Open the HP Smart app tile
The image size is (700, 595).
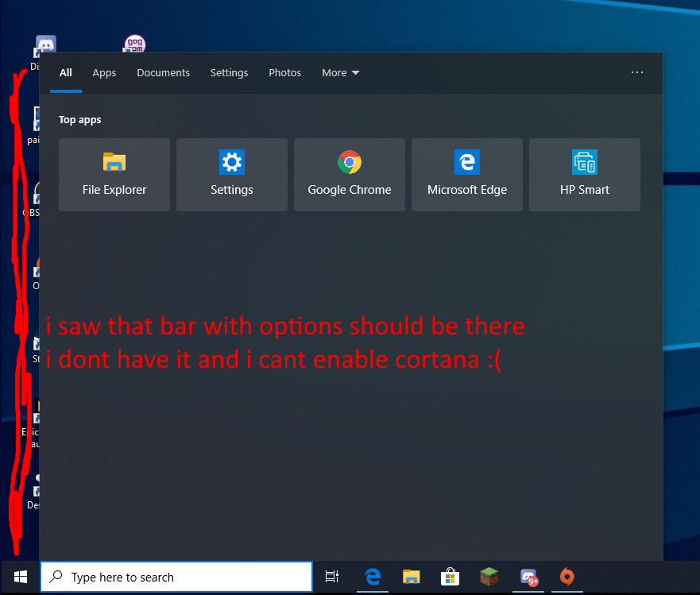tap(585, 175)
